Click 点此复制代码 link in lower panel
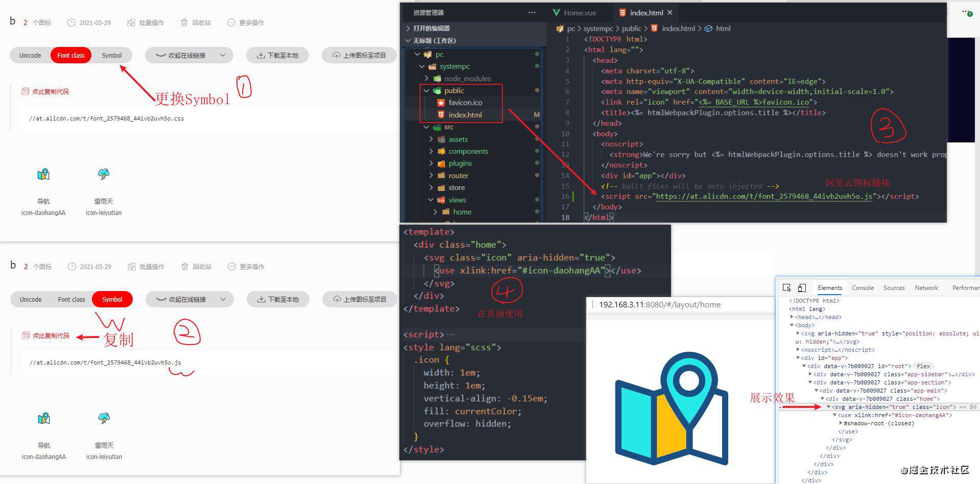The height and width of the screenshot is (484, 980). coord(46,335)
